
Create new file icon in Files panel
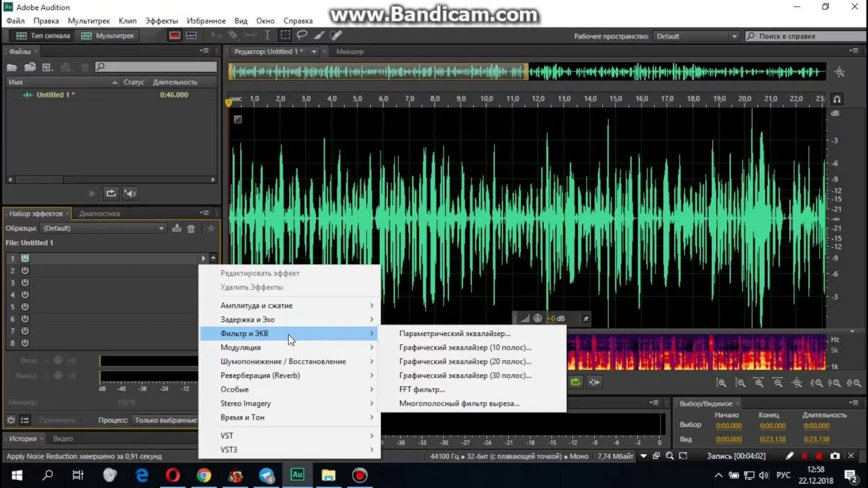pos(47,66)
